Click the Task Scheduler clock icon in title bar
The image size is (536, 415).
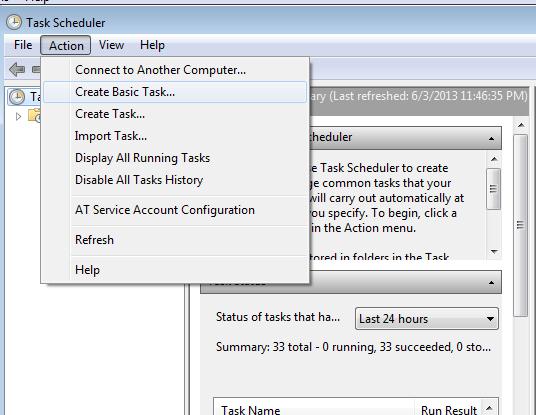[x=14, y=23]
